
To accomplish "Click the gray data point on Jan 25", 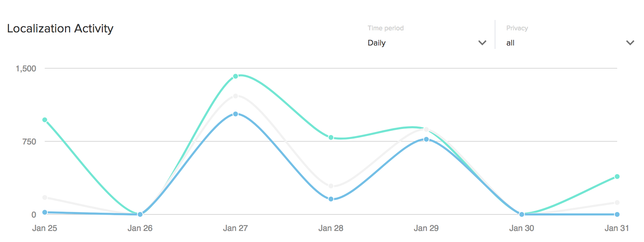I will 45,198.
